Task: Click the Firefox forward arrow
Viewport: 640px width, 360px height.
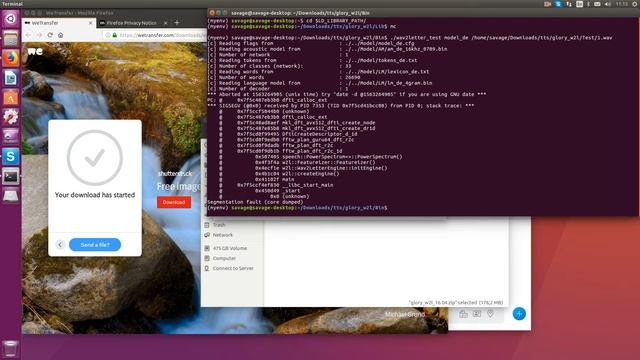Action: point(39,35)
